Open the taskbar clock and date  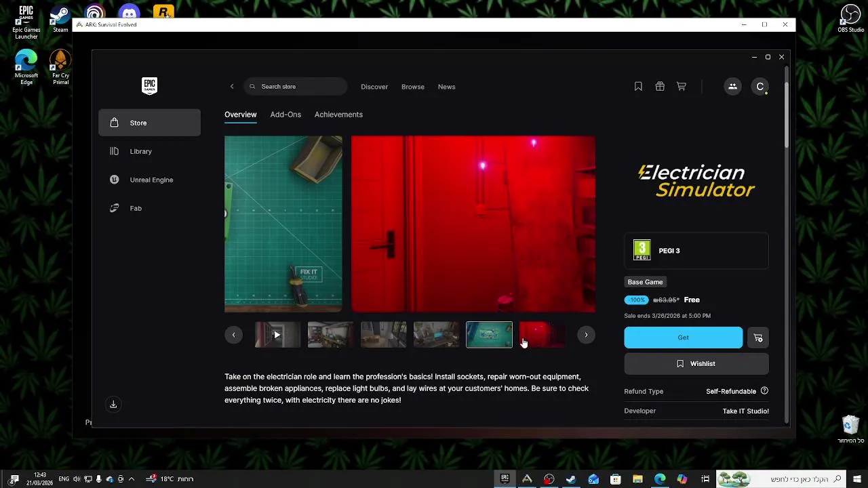tap(40, 479)
